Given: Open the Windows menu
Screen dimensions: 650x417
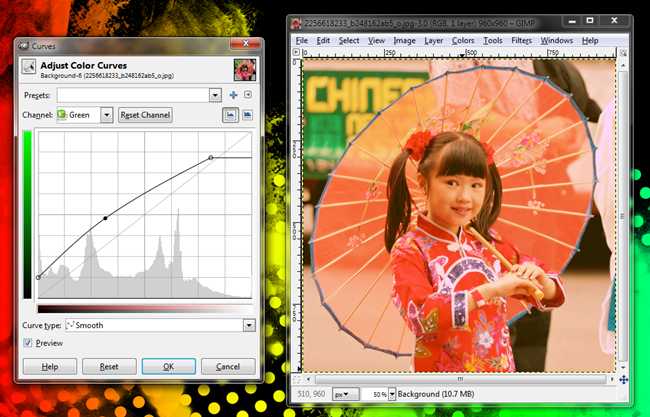Looking at the screenshot, I should click(556, 41).
